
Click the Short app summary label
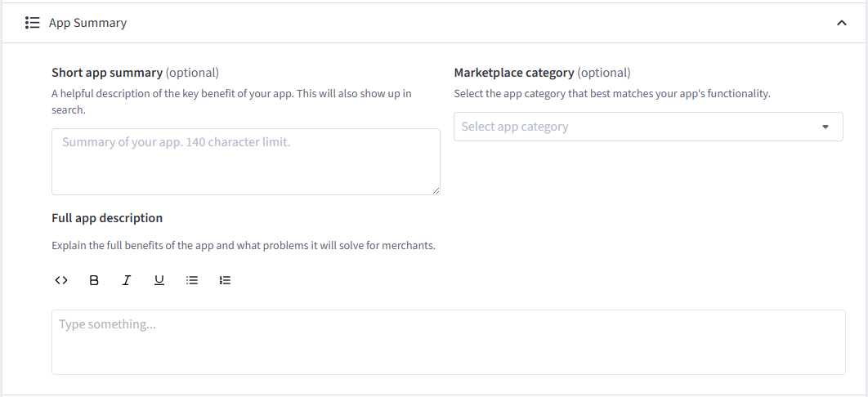pyautogui.click(x=107, y=73)
